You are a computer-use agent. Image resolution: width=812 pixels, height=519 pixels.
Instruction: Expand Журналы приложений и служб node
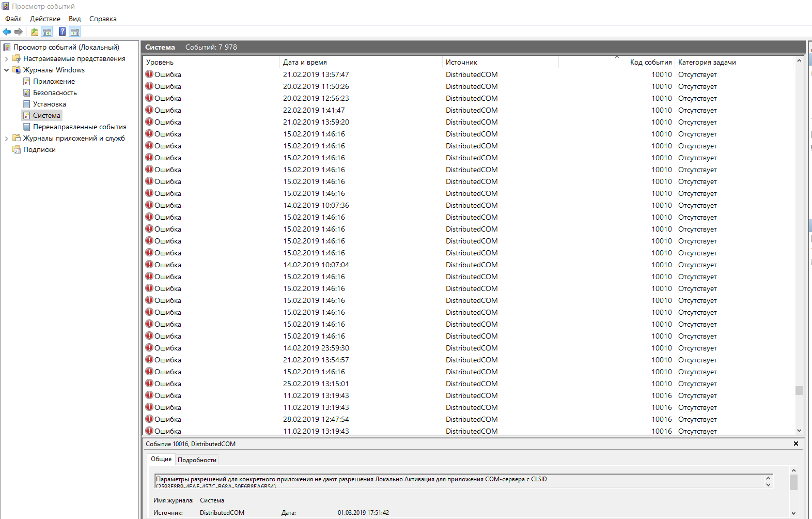[6, 138]
